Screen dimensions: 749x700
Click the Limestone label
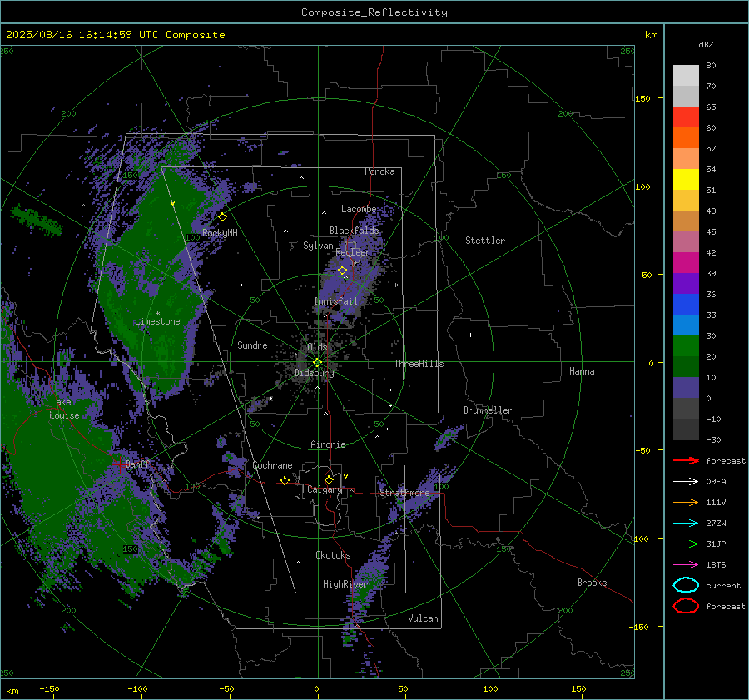(x=157, y=321)
